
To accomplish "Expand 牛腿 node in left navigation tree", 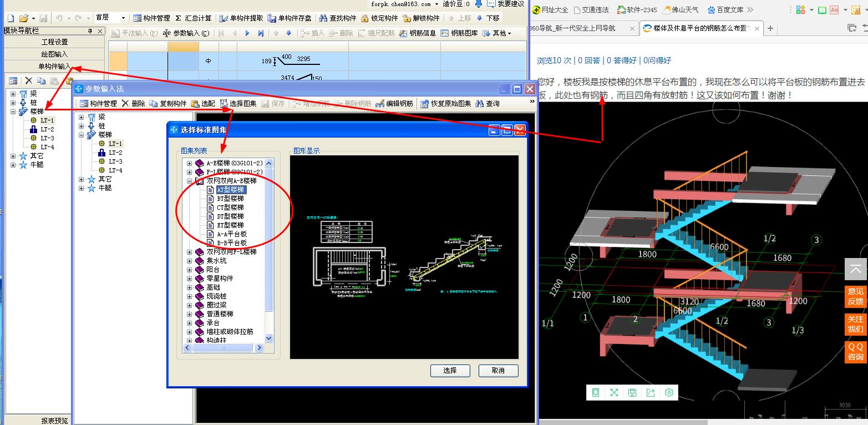I will point(13,165).
